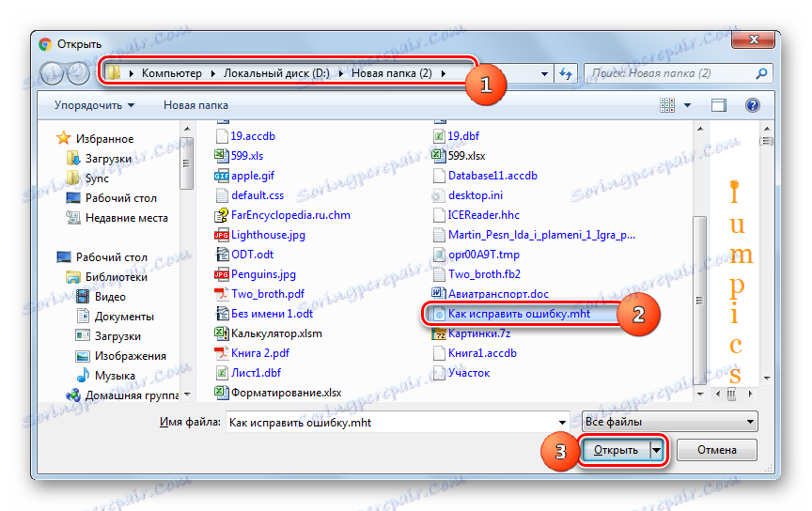
Task: Click the icon of ODT.odt file
Action: [222, 255]
